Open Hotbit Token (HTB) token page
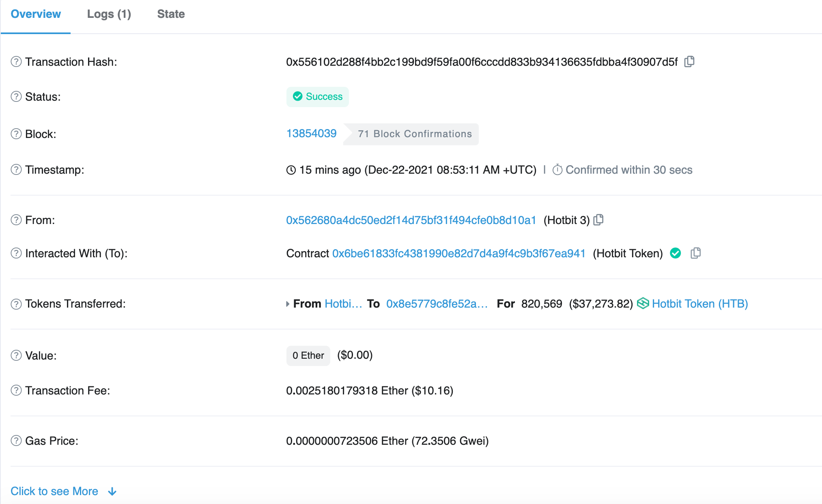Viewport: 822px width, 504px height. pos(699,304)
